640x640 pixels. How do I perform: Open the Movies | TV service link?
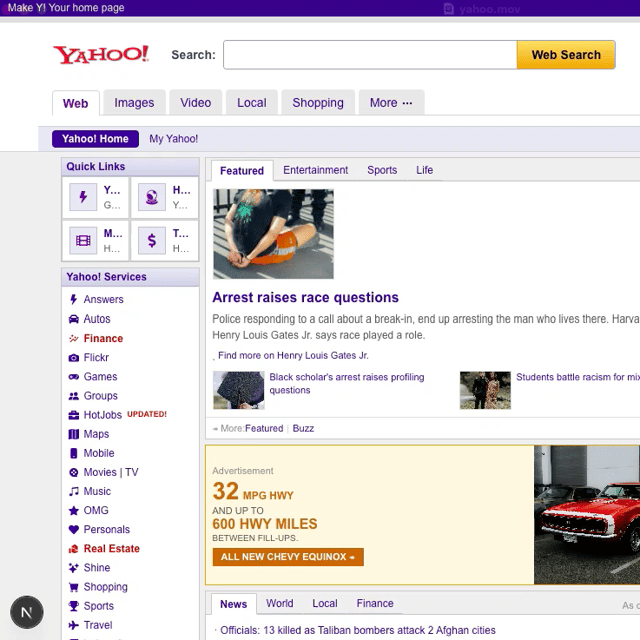tap(111, 472)
